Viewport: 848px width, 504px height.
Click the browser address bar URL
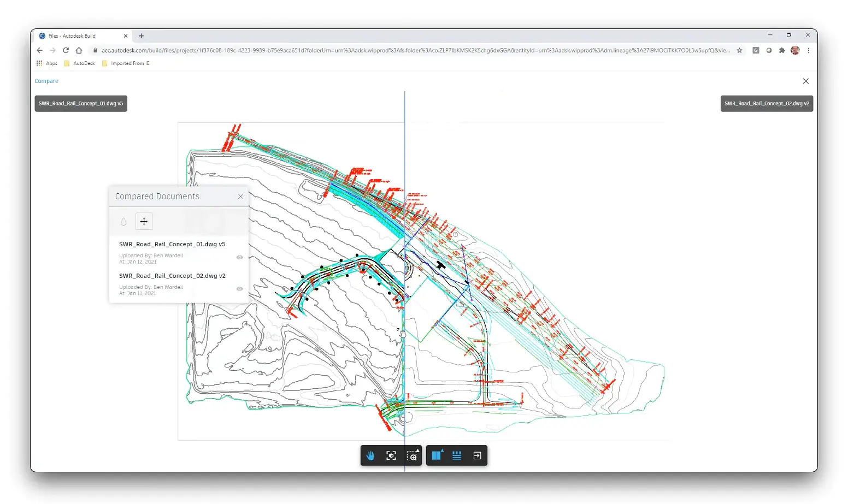415,51
